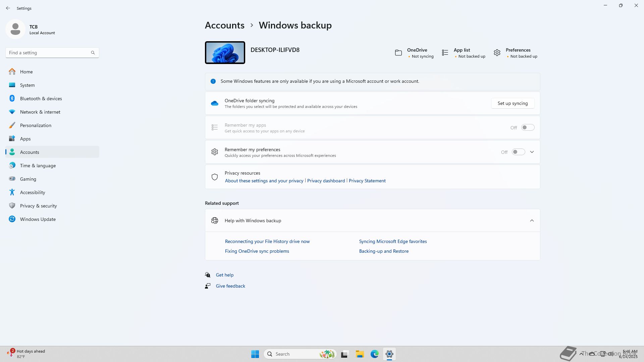Expand Remember my preferences chevron
The width and height of the screenshot is (644, 362).
coord(532,152)
